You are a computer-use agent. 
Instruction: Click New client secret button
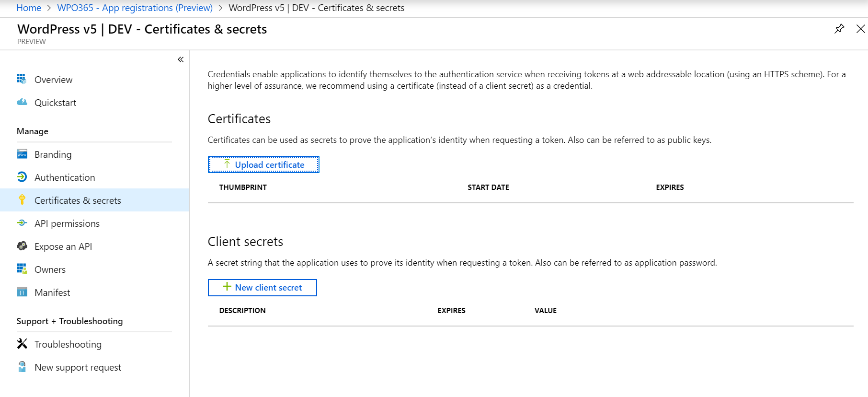click(x=263, y=288)
